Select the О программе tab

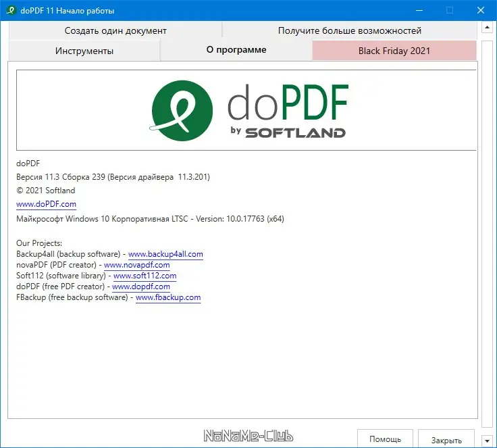236,50
